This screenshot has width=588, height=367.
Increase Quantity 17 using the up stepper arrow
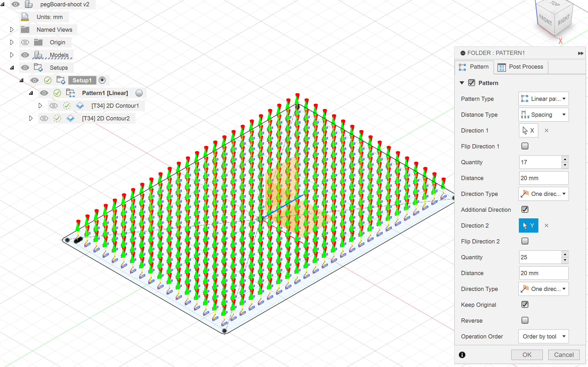point(565,159)
